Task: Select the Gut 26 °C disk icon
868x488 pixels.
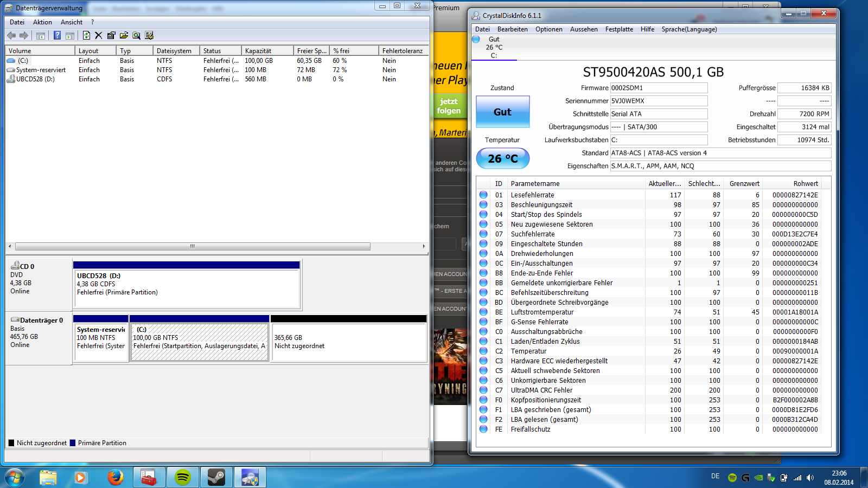Action: [x=476, y=39]
